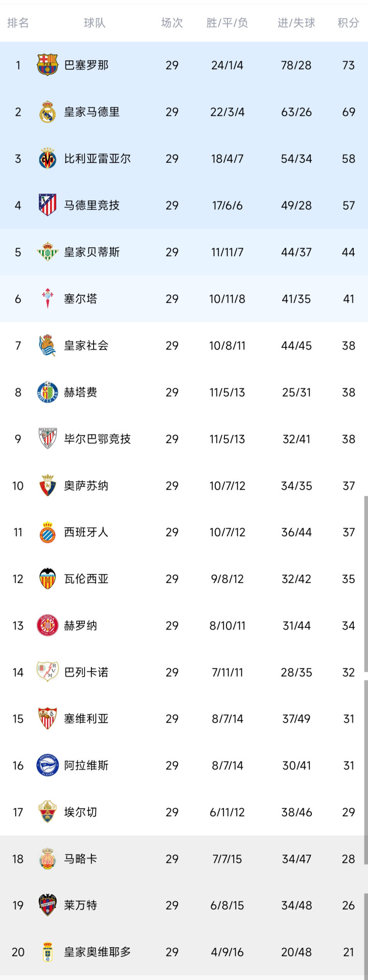Image resolution: width=368 pixels, height=980 pixels.
Task: Tap the 进/失球 column header
Action: (x=296, y=23)
